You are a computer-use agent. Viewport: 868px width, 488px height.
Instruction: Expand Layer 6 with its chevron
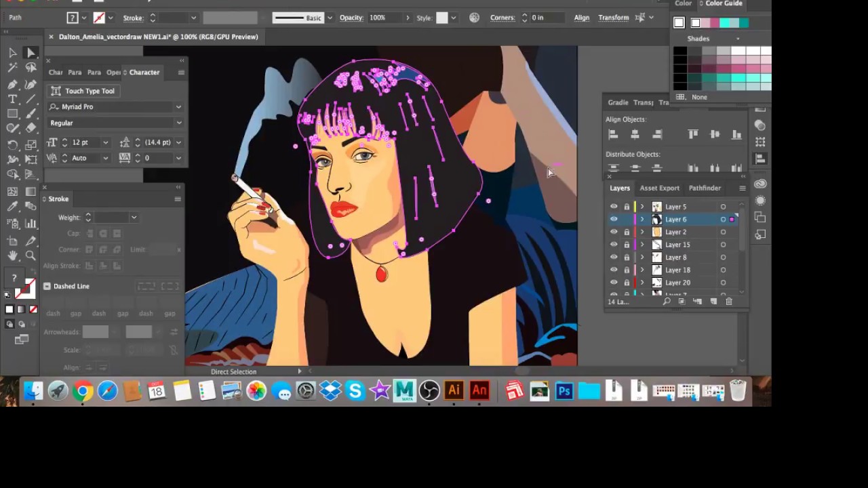642,220
